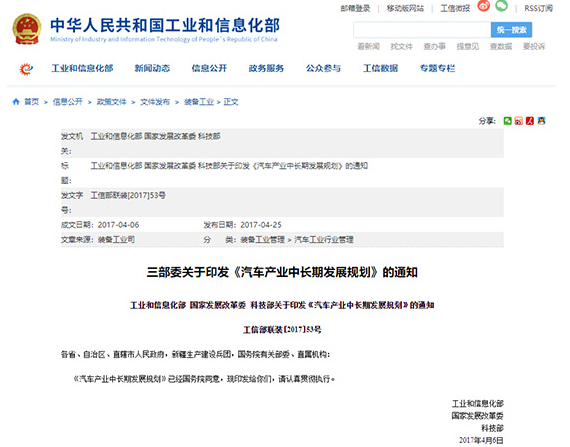Click the red swirl icon beside navigation
This screenshot has width=570, height=447.
coord(26,69)
